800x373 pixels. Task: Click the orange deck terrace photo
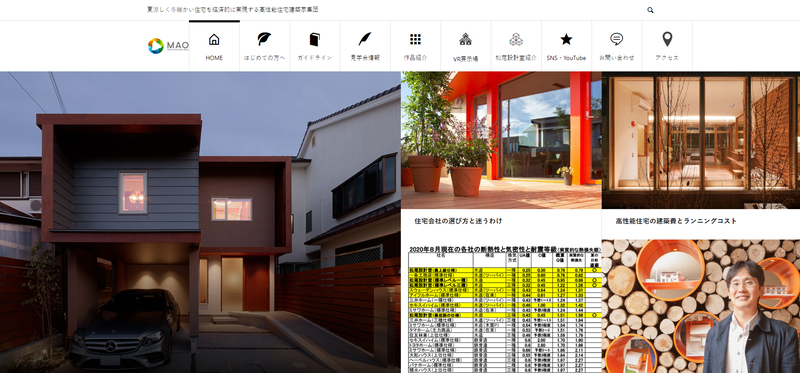tap(501, 140)
